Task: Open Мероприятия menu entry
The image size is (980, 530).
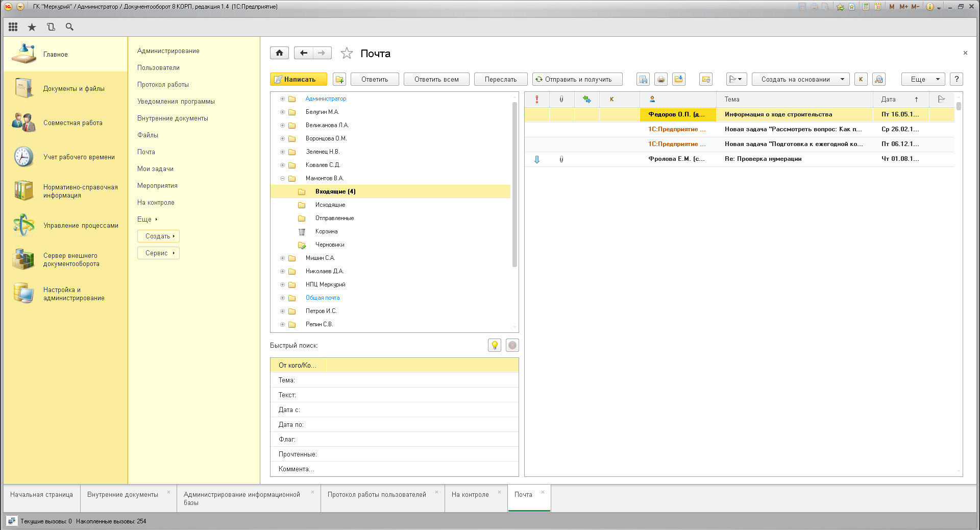Action: pyautogui.click(x=157, y=185)
